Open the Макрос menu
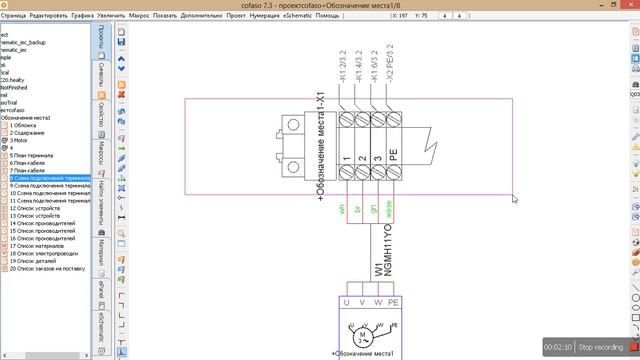The image size is (640, 360). tap(139, 16)
